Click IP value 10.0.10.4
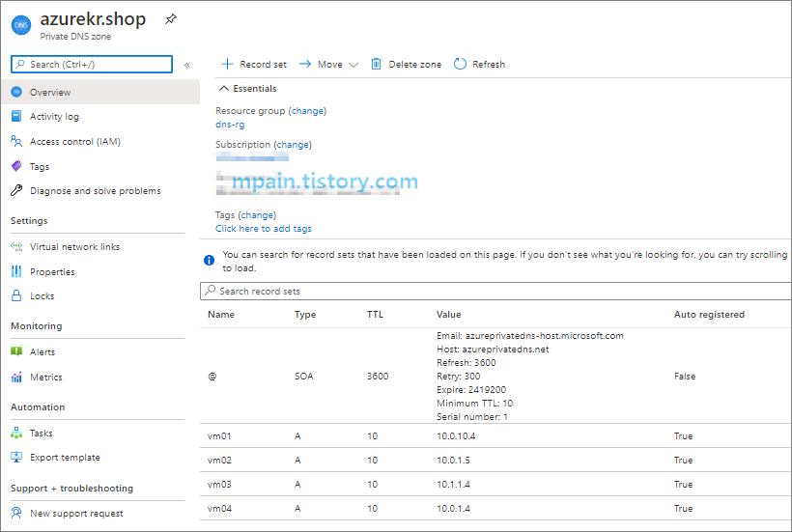The width and height of the screenshot is (792, 532). [456, 435]
